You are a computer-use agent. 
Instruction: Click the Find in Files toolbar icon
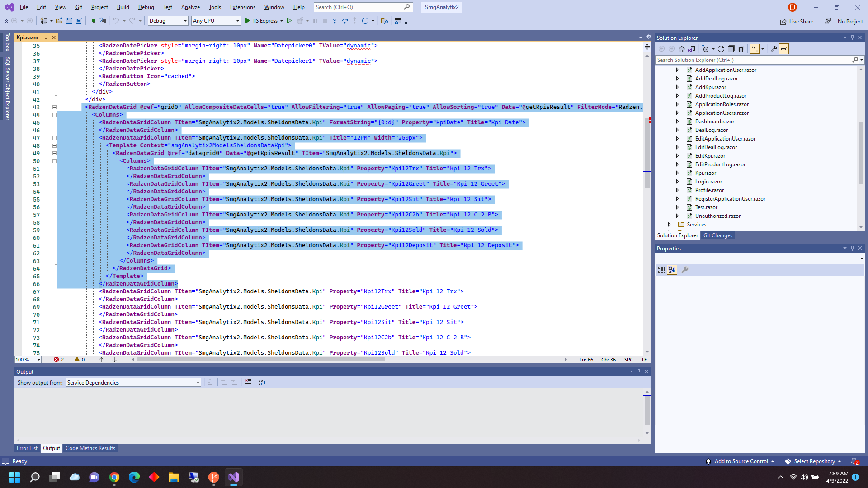(385, 21)
